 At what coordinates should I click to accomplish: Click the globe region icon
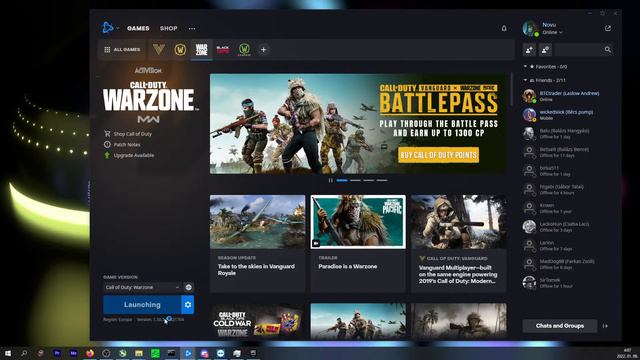click(x=189, y=287)
